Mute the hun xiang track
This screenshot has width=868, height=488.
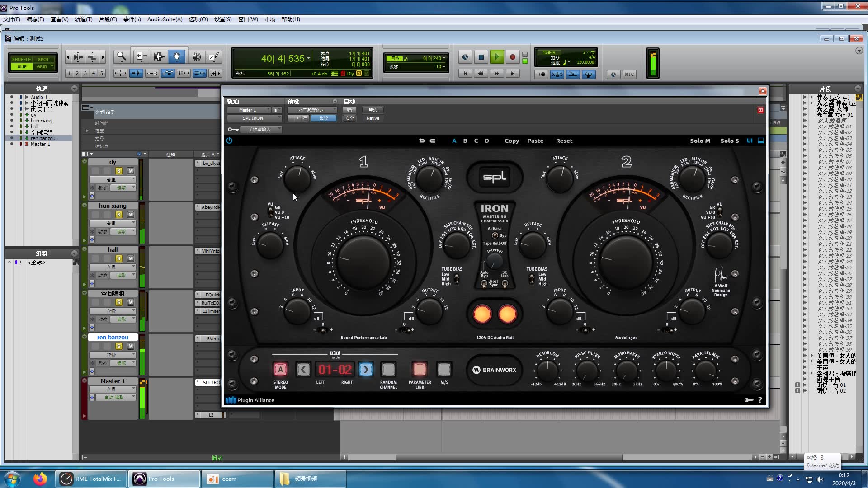(x=130, y=215)
